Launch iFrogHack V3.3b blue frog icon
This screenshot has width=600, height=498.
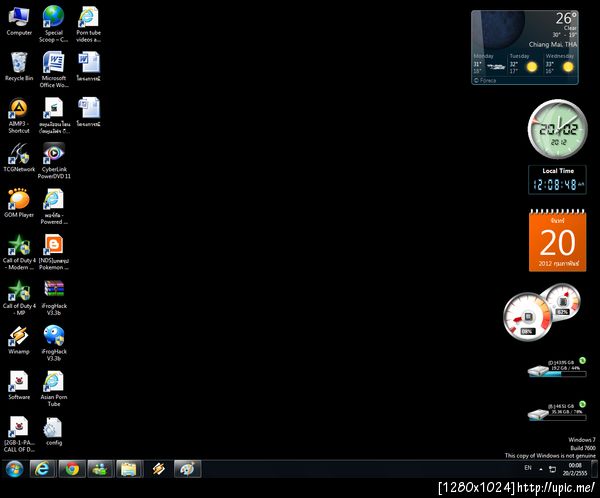point(54,343)
